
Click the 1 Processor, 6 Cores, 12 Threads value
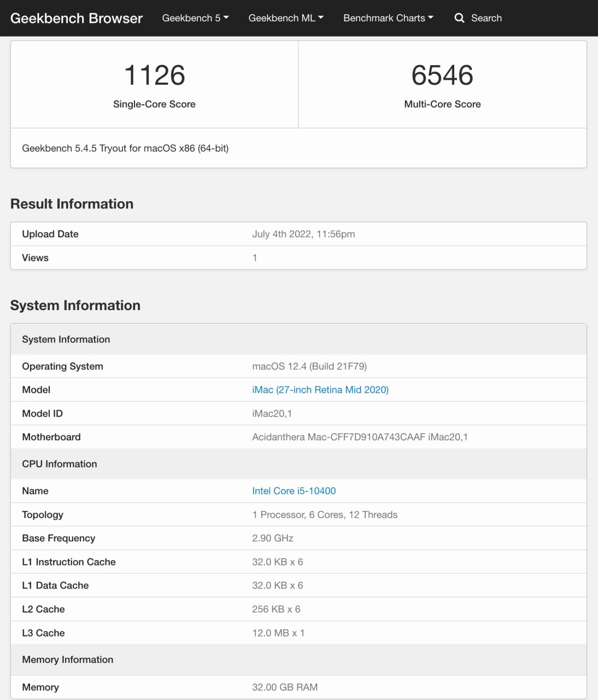pyautogui.click(x=325, y=515)
